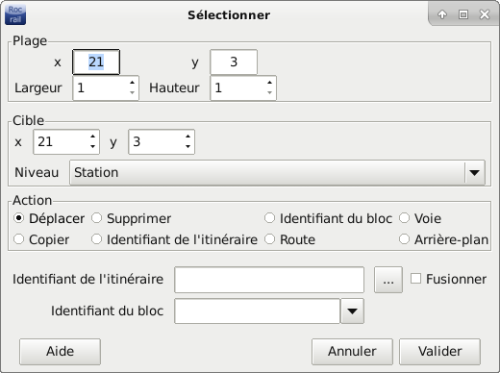Click the Annuler button
500x373 pixels.
click(352, 351)
